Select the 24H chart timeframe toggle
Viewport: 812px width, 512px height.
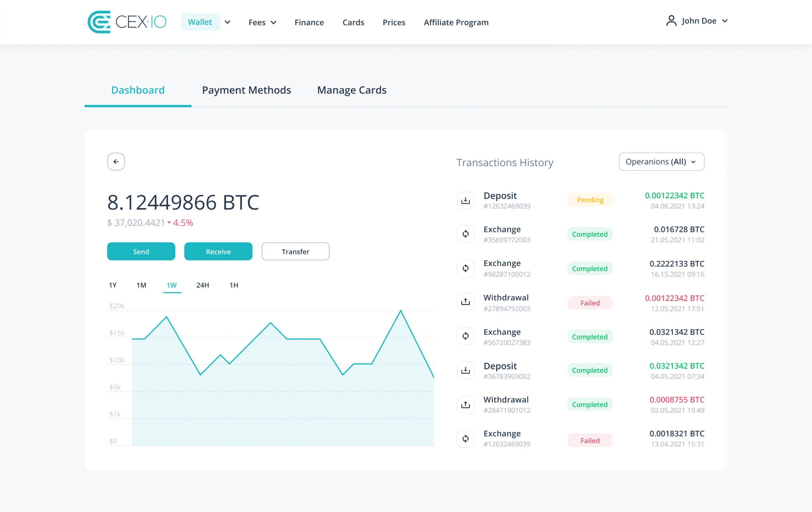click(203, 285)
